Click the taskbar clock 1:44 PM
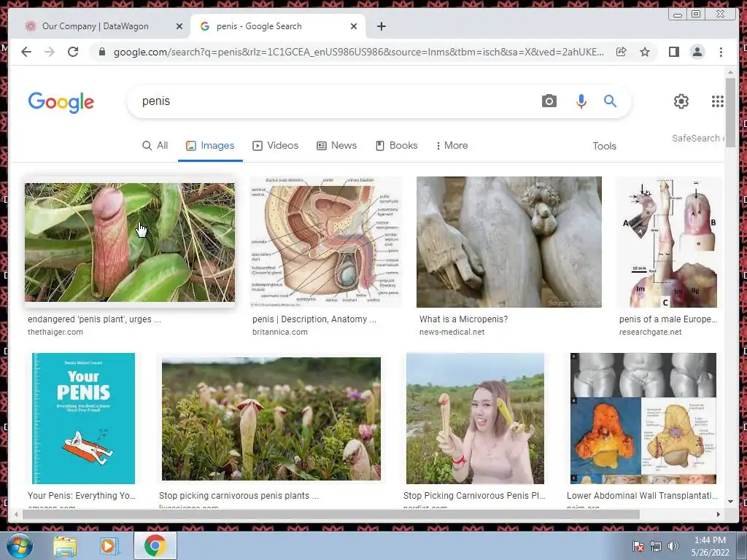The width and height of the screenshot is (747, 560). [710, 545]
